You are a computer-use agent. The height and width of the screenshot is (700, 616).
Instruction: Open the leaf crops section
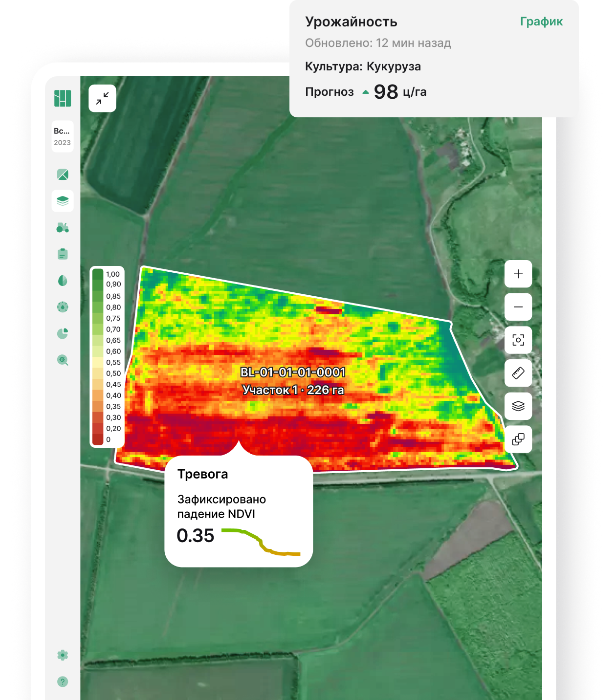pos(63,281)
